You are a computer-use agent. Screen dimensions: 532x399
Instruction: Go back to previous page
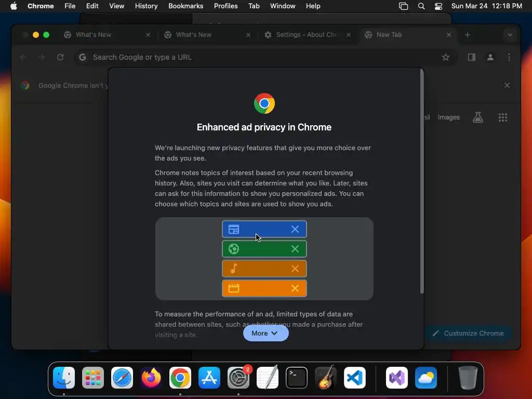tap(23, 57)
